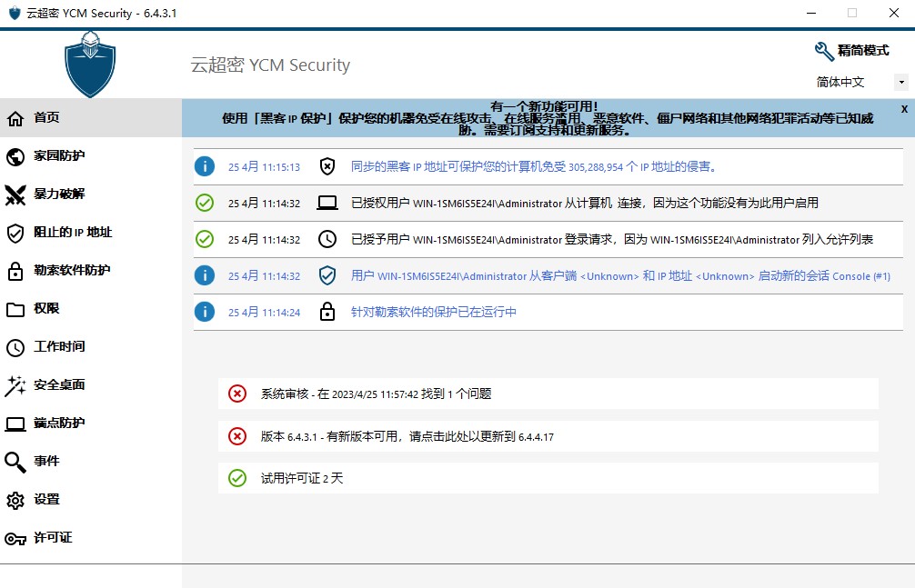This screenshot has width=915, height=588.
Task: Click 试用许可证 2 天 status row
Action: (x=548, y=478)
